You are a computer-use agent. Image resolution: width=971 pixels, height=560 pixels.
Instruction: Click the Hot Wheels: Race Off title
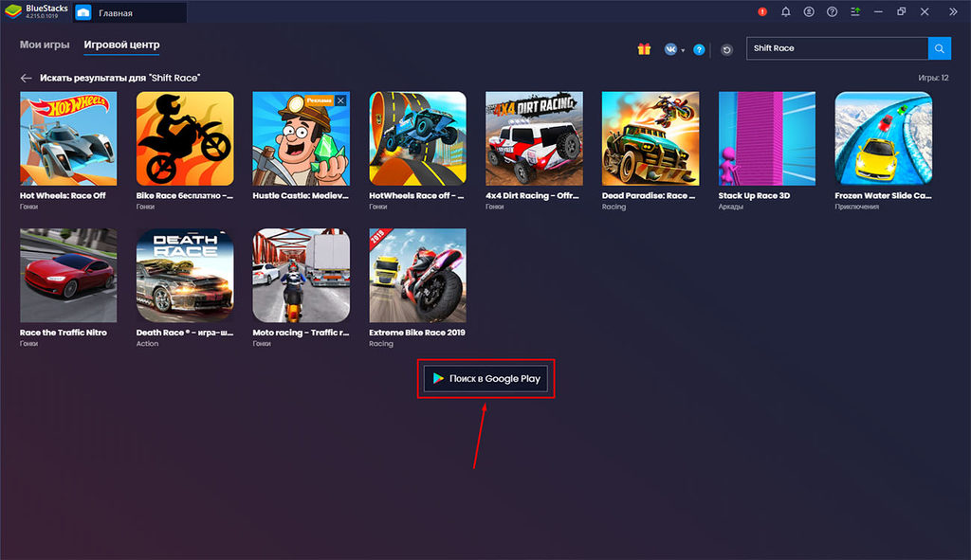(x=63, y=195)
